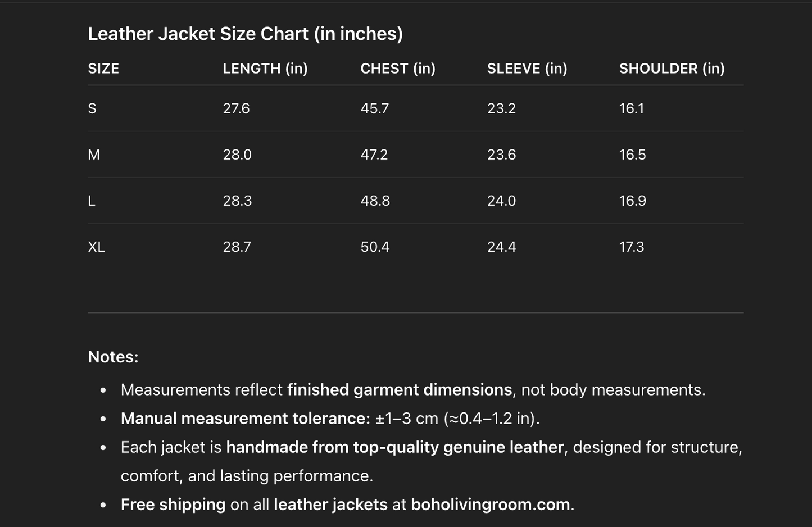Select the SHOULDER (in) column header
Viewport: 812px width, 527px height.
[672, 69]
